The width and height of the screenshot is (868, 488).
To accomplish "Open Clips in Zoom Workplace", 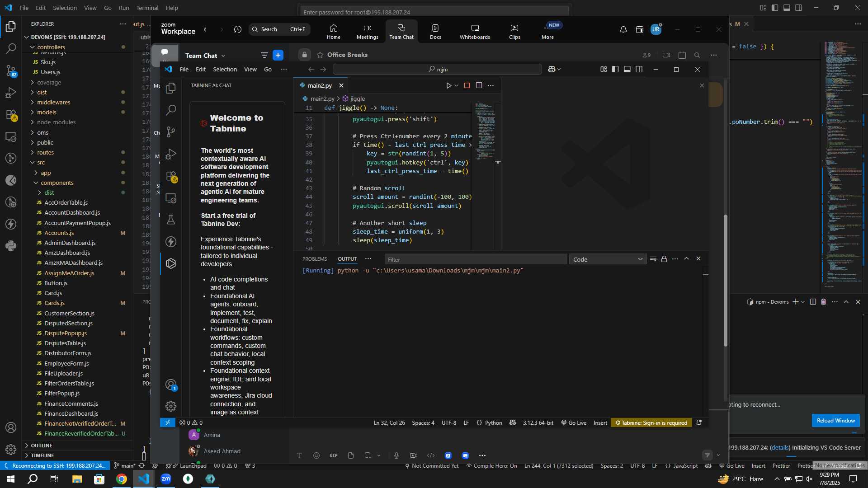I will click(514, 31).
